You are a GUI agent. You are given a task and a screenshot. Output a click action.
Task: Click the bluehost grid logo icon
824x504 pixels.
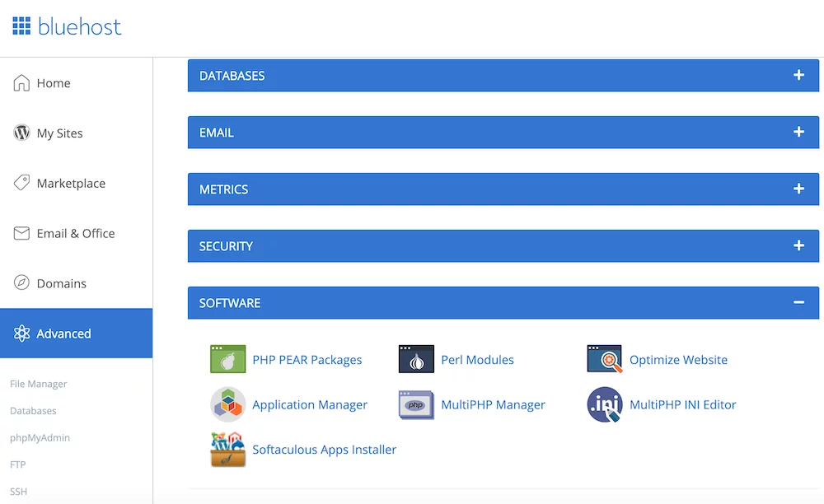(x=21, y=26)
